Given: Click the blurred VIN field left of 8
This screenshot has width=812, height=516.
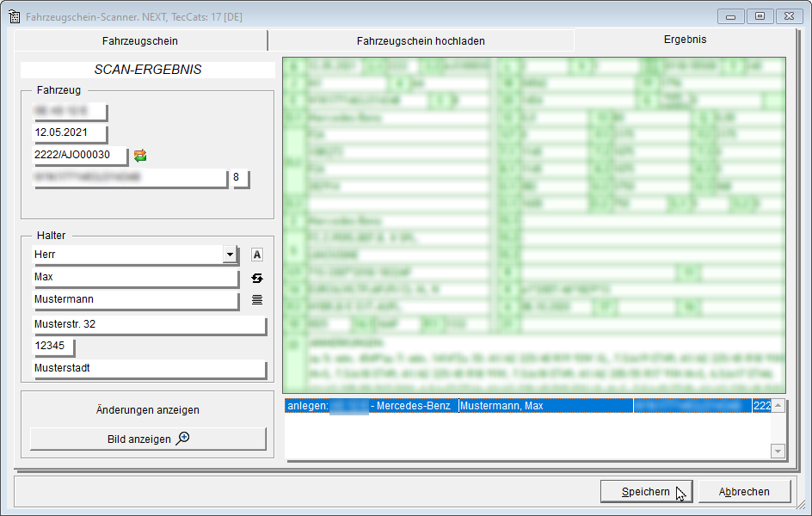Looking at the screenshot, I should coord(130,177).
